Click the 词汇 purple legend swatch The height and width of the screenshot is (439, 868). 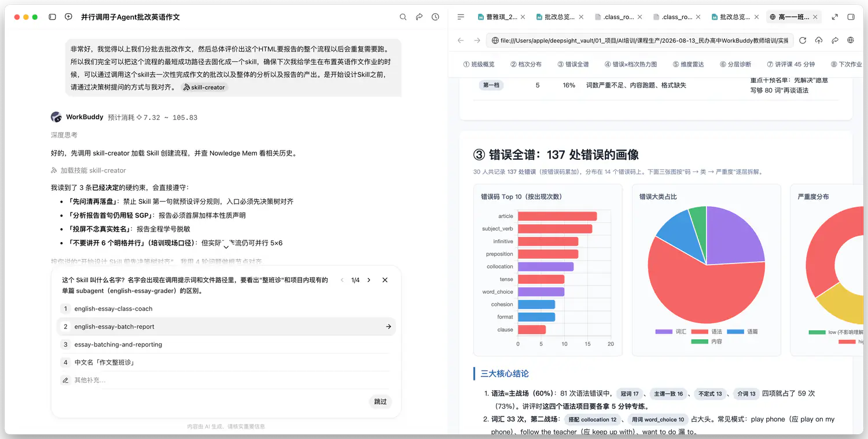pyautogui.click(x=664, y=332)
